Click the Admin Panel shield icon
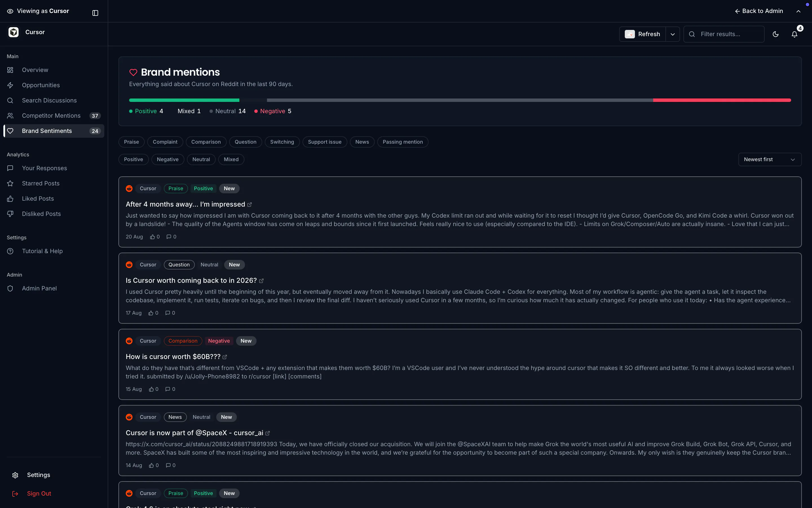Viewport: 812px width, 508px height. click(x=10, y=289)
